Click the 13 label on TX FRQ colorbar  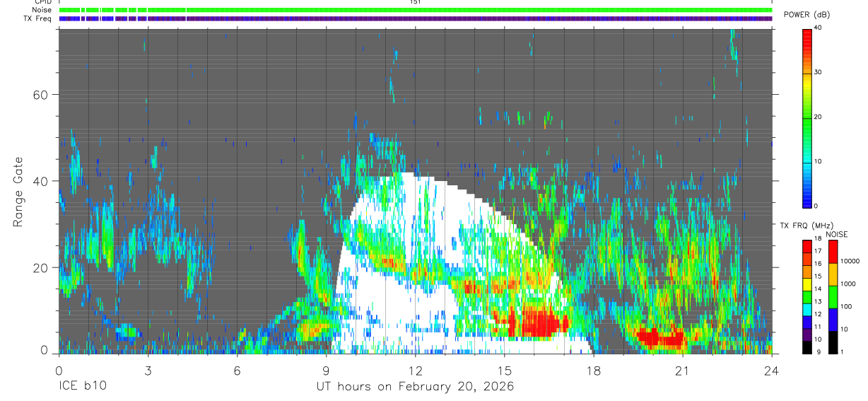(819, 301)
